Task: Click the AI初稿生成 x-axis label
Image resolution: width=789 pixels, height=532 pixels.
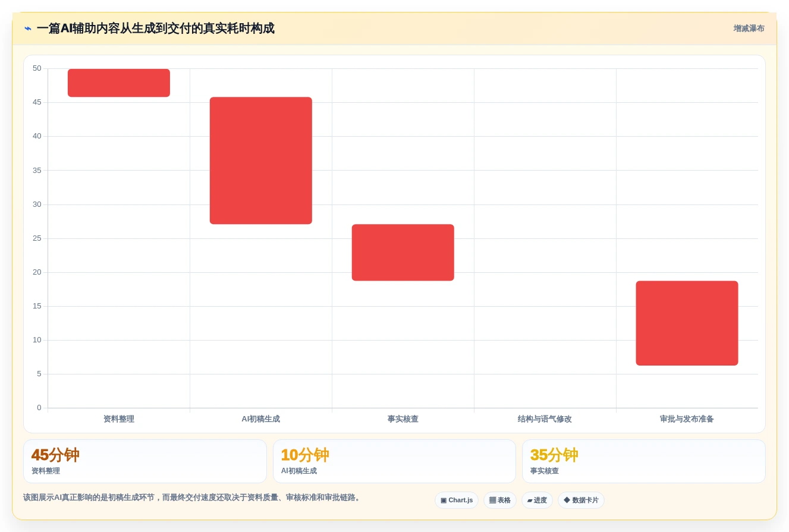Action: point(261,419)
